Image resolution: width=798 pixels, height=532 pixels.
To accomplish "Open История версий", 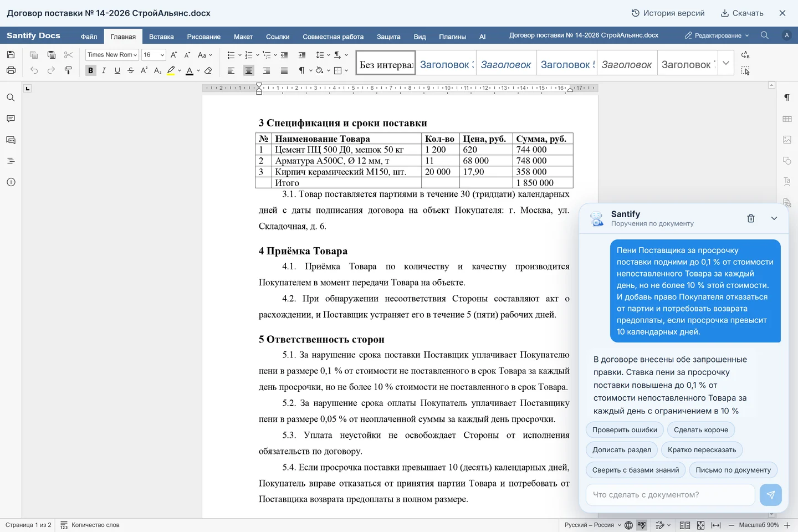I will [x=668, y=13].
